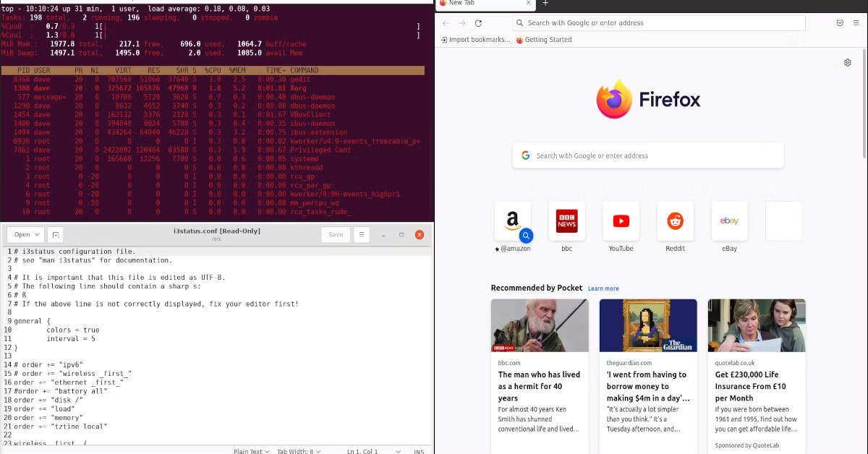
Task: Expand the Tab Width: 8 dropdown
Action: click(297, 450)
